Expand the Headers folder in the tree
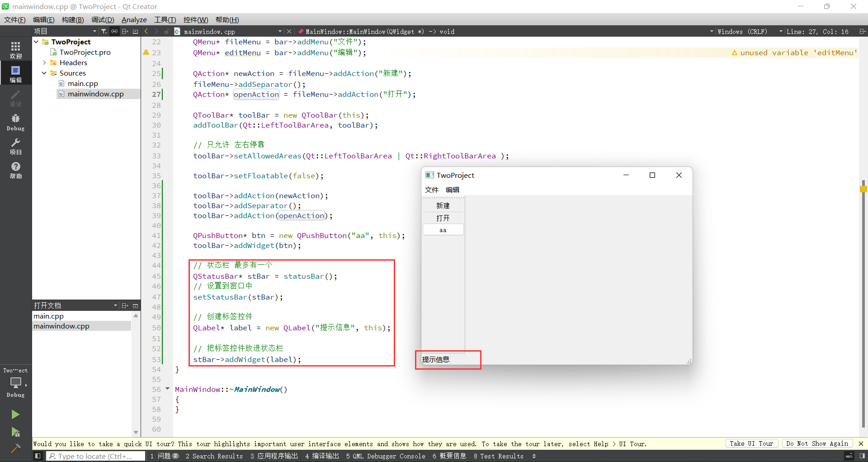 coord(44,62)
